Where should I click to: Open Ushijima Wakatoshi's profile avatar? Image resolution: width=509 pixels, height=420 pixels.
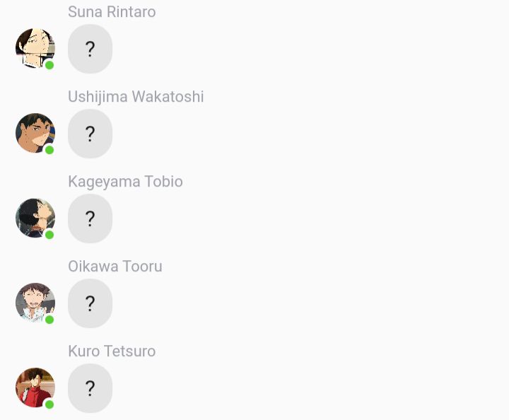[x=35, y=133]
